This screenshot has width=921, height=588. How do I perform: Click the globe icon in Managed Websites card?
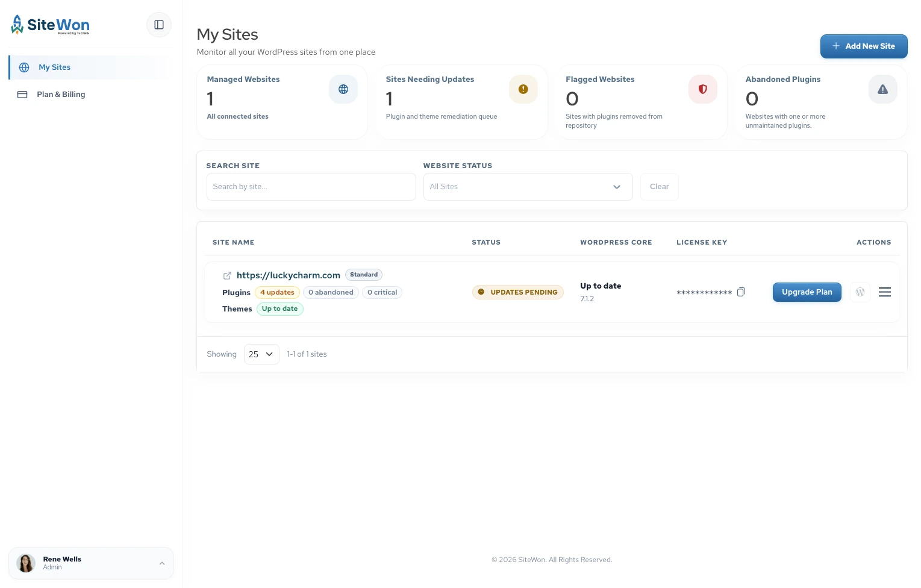343,89
